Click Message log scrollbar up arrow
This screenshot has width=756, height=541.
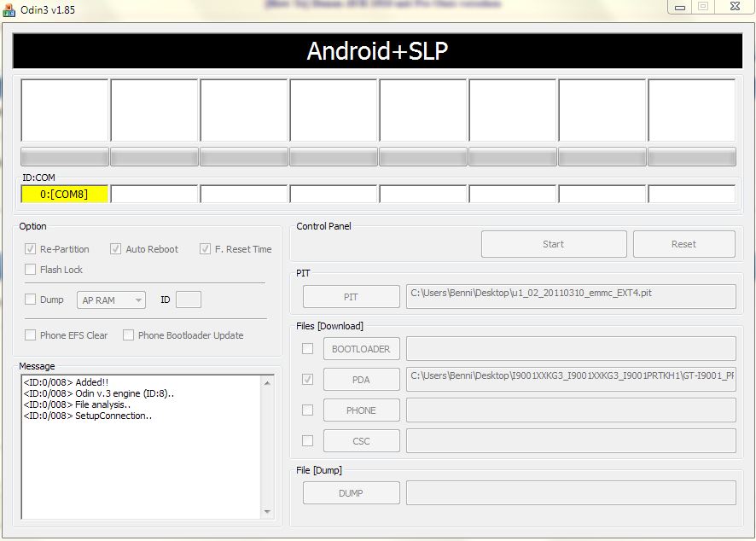pos(267,383)
